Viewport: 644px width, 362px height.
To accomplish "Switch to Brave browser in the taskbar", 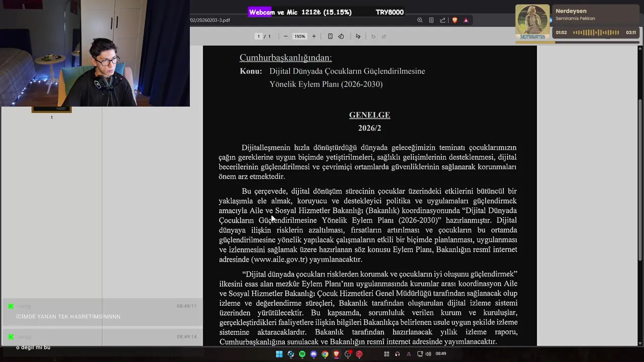I will (x=337, y=354).
